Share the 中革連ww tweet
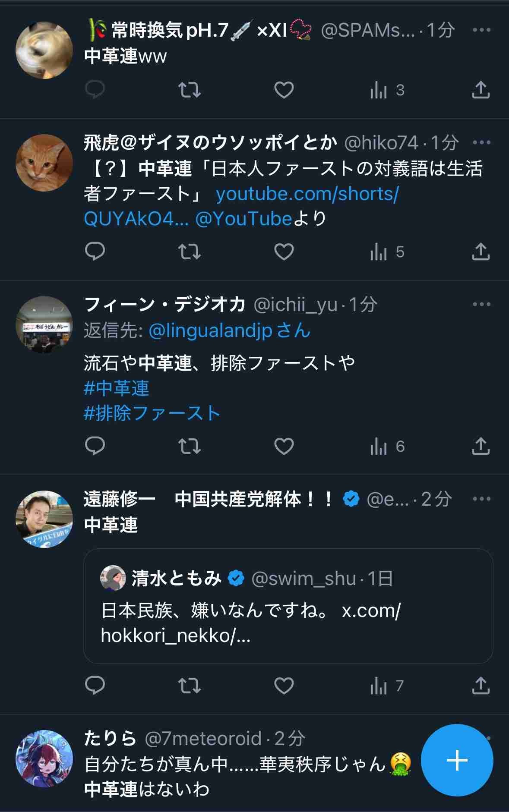 click(x=481, y=90)
